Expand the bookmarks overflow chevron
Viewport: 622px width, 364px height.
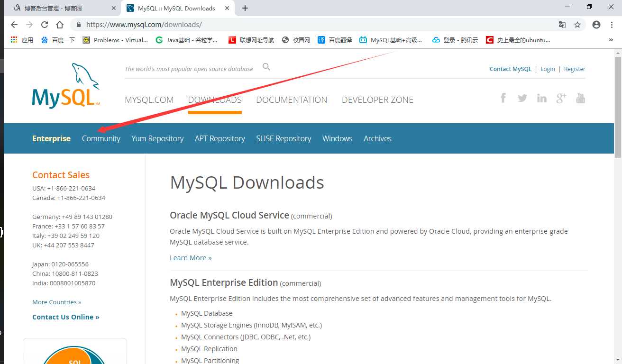(x=611, y=40)
